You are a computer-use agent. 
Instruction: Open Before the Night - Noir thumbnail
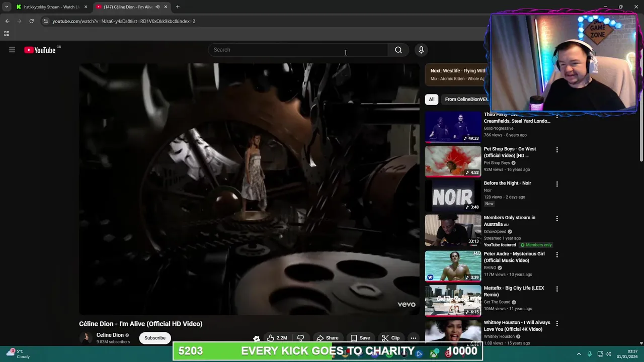tap(453, 196)
